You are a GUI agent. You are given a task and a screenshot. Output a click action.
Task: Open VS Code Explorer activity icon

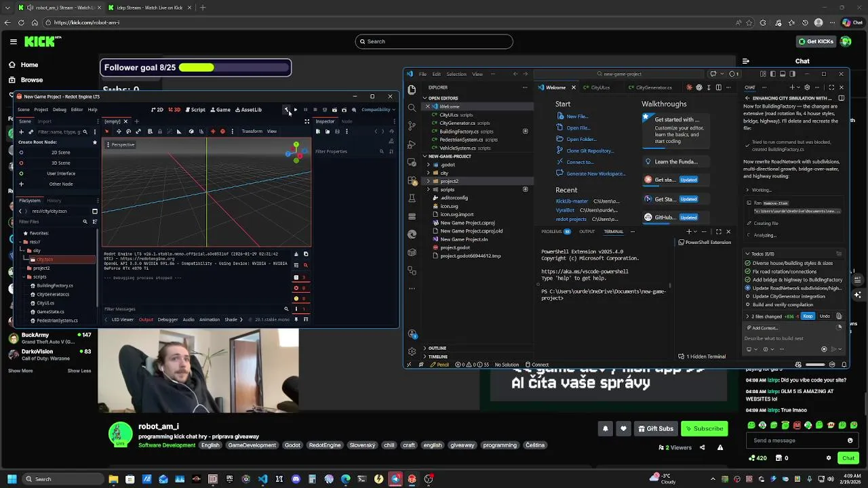point(412,89)
